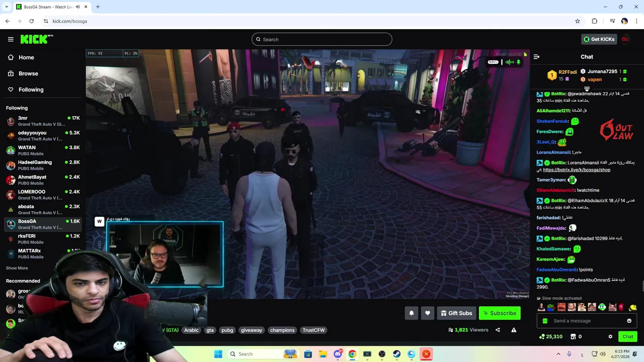Open the botrix.live shop link in chat
Image resolution: width=644 pixels, height=362 pixels.
(577, 170)
